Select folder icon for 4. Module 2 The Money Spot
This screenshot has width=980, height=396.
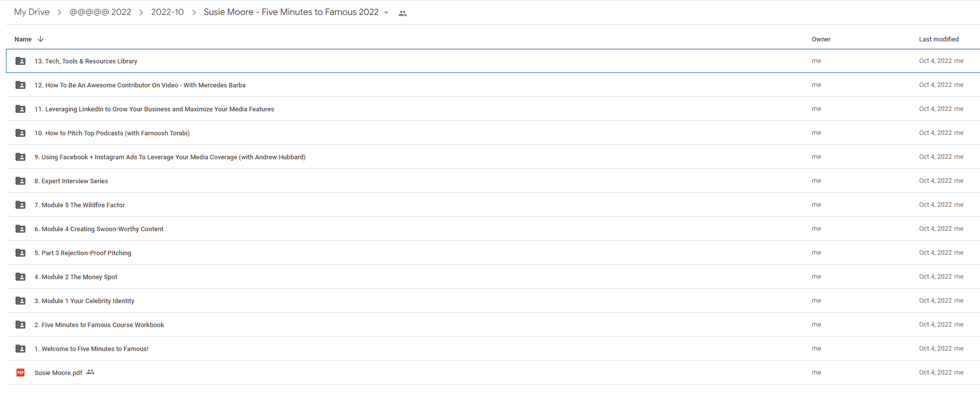(20, 277)
